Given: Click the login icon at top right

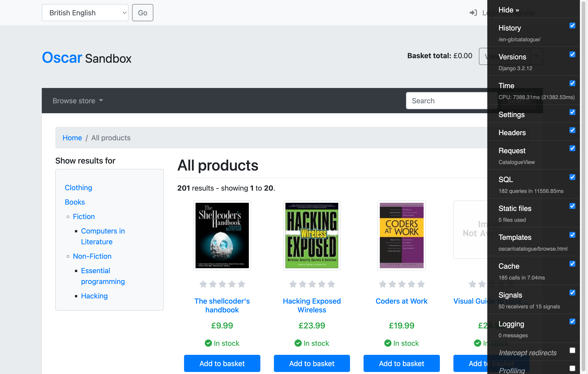Looking at the screenshot, I should (473, 12).
